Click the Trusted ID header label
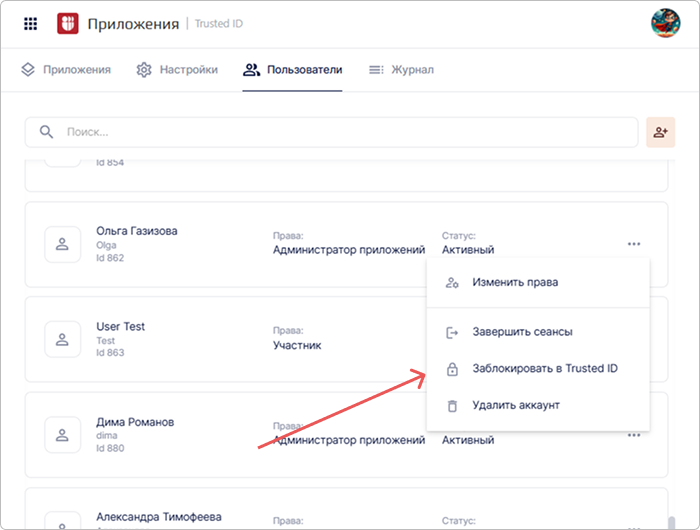Viewport: 700px width, 530px height. [219, 24]
